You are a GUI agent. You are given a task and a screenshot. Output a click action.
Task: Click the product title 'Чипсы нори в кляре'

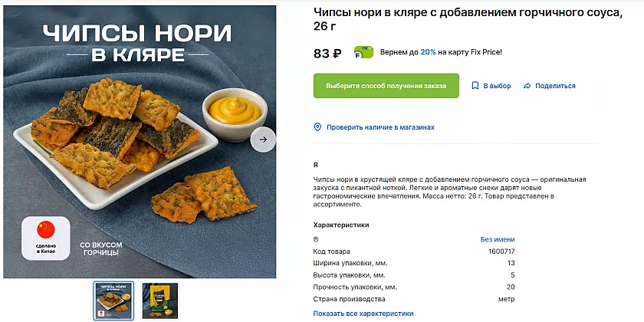[468, 18]
